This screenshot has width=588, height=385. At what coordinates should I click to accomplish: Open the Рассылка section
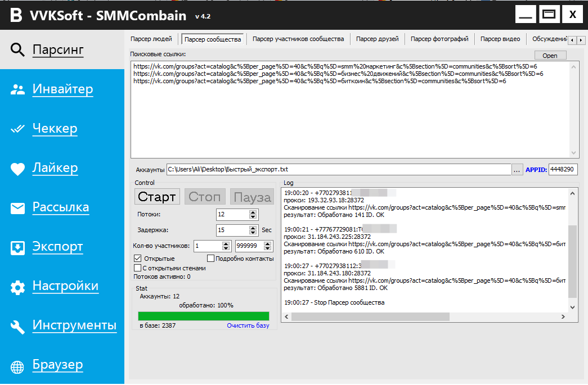click(61, 207)
